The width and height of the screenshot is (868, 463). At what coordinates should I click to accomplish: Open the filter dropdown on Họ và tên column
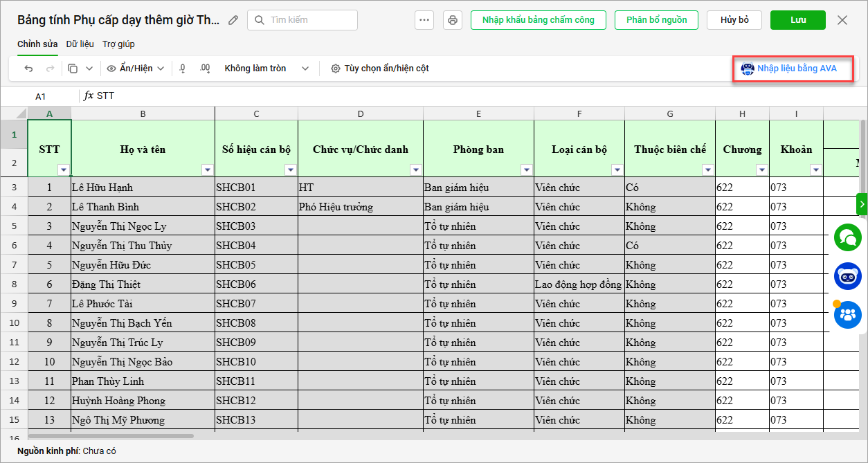207,170
